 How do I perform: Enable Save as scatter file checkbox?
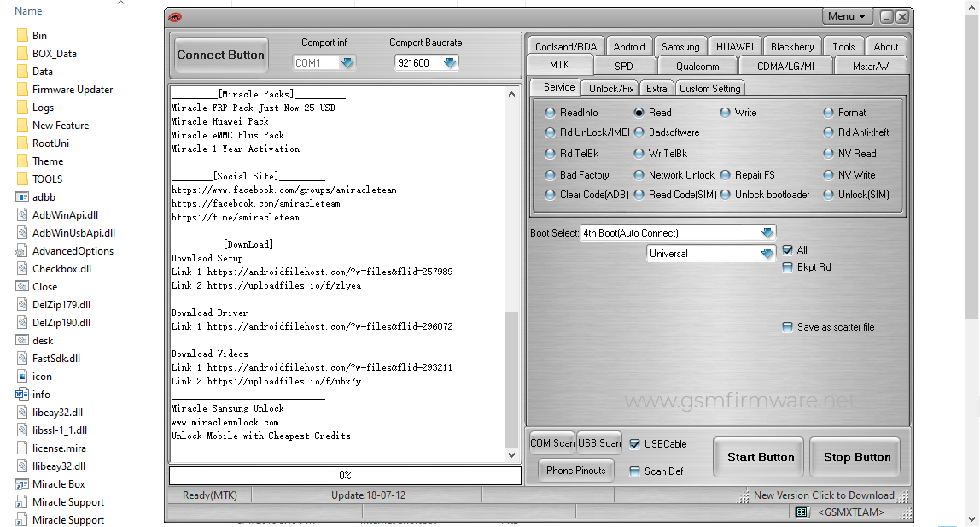pos(787,327)
